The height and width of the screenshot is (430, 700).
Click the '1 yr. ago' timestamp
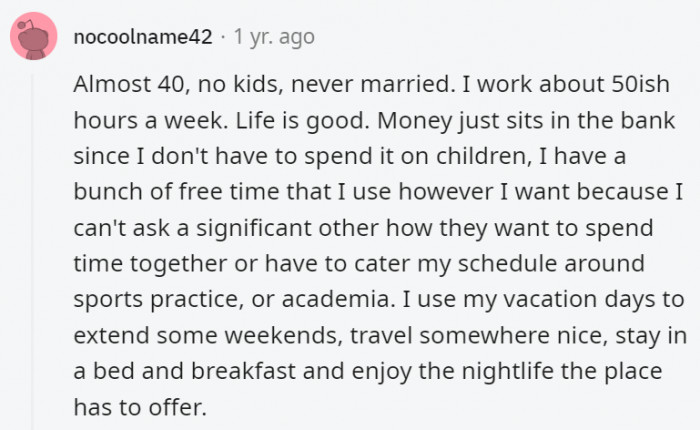coord(274,38)
